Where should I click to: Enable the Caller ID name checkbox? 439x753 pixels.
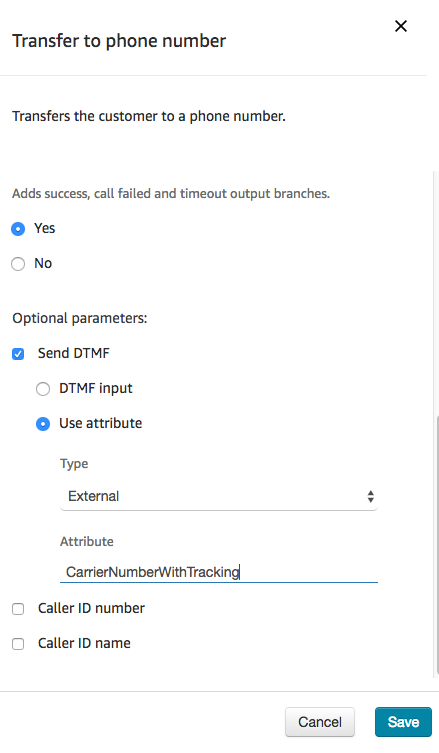click(x=18, y=644)
